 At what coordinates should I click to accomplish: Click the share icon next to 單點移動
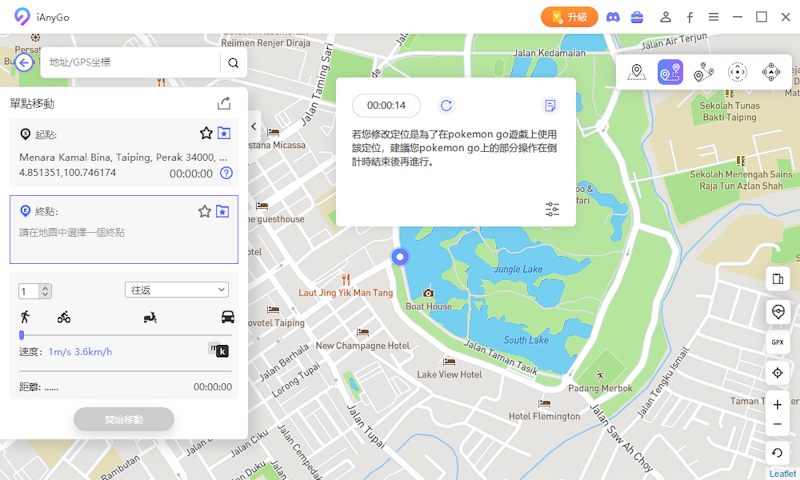(x=224, y=104)
